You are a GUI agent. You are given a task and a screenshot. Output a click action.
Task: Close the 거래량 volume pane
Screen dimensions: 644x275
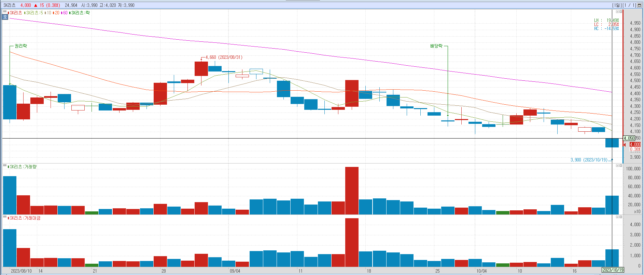point(621,166)
